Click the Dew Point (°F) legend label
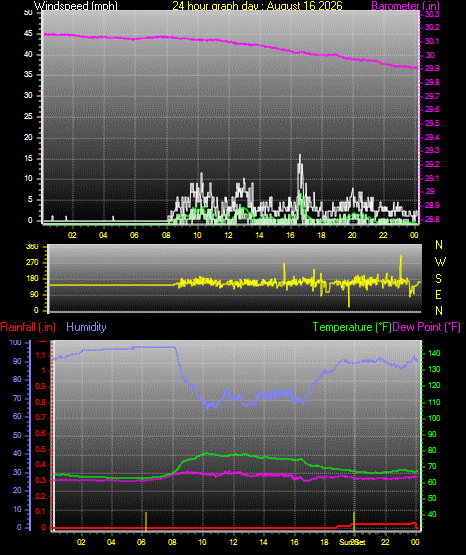This screenshot has height=555, width=466. click(x=427, y=327)
